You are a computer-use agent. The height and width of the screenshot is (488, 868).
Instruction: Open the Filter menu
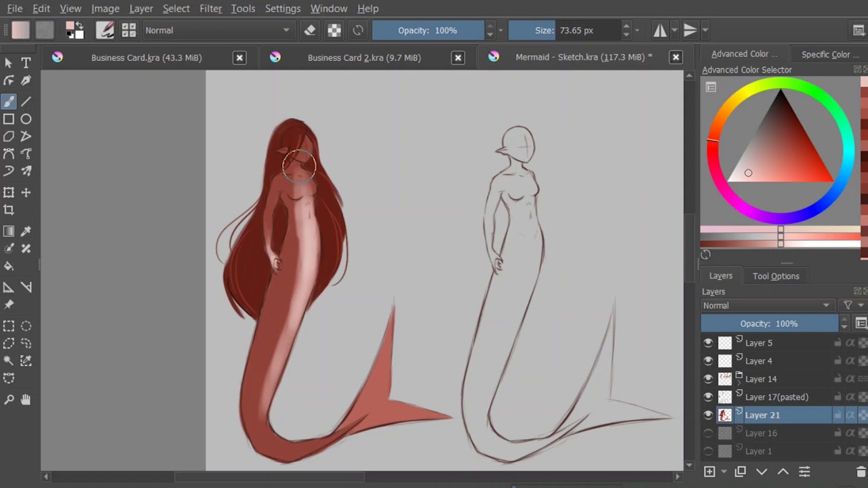tap(211, 8)
